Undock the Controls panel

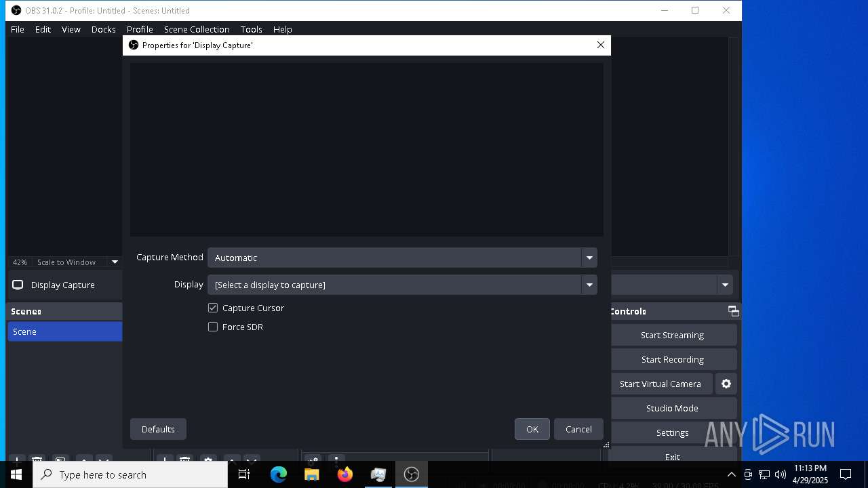tap(733, 311)
